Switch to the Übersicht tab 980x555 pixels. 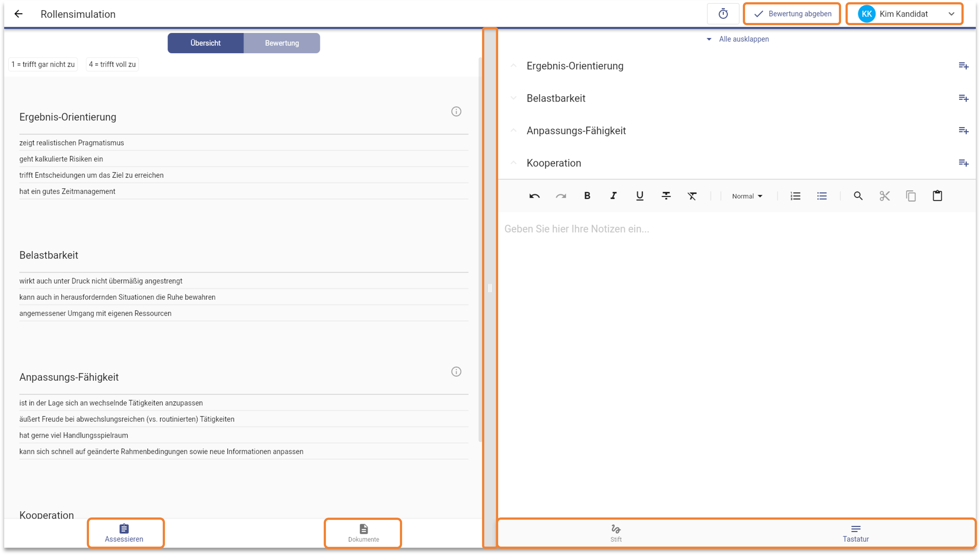[205, 43]
